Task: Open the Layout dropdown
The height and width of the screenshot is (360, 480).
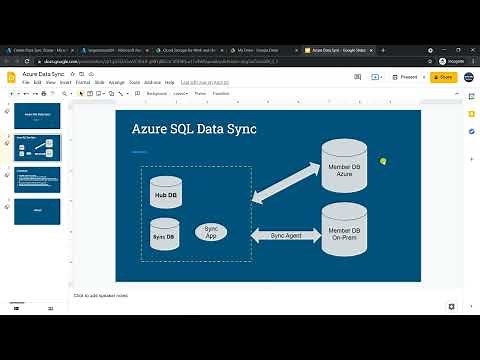Action: click(181, 94)
